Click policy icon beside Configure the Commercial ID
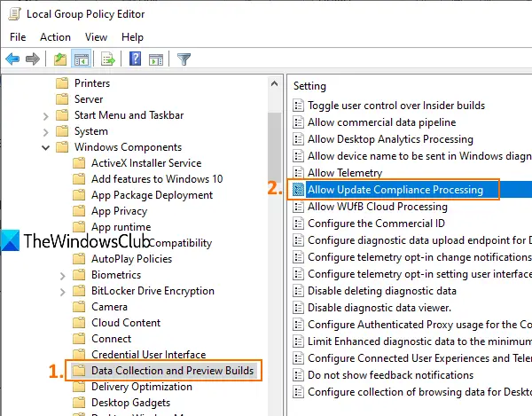The image size is (532, 416). click(x=298, y=224)
